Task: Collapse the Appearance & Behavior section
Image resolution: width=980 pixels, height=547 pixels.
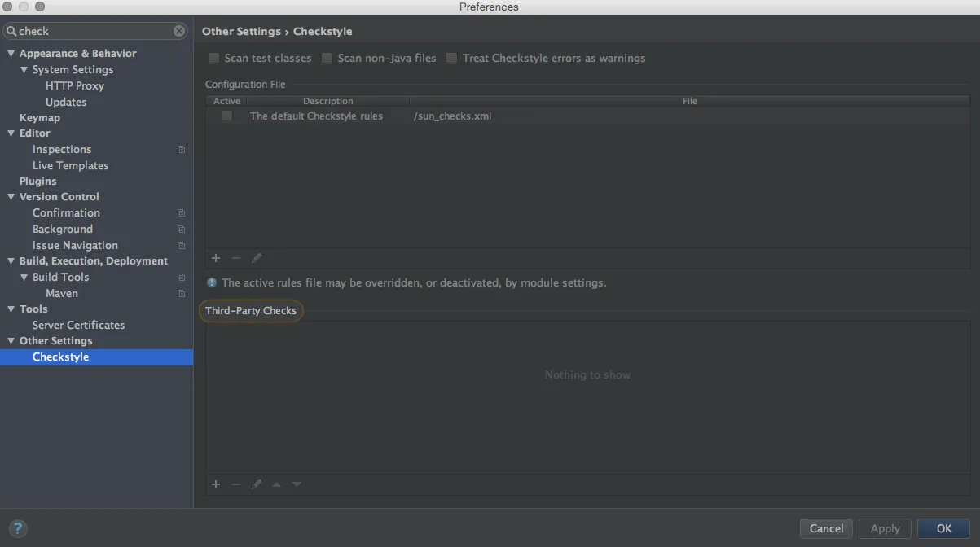Action: pos(11,54)
